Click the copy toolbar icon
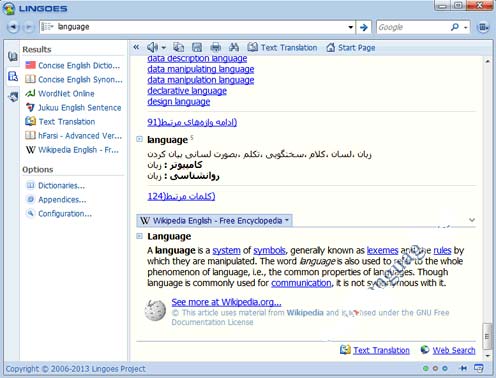This screenshot has width=496, height=378. click(179, 47)
